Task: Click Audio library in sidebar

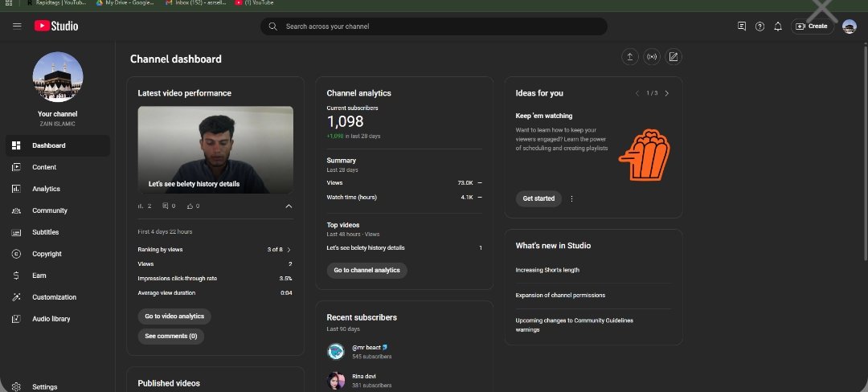Action: pos(58,318)
